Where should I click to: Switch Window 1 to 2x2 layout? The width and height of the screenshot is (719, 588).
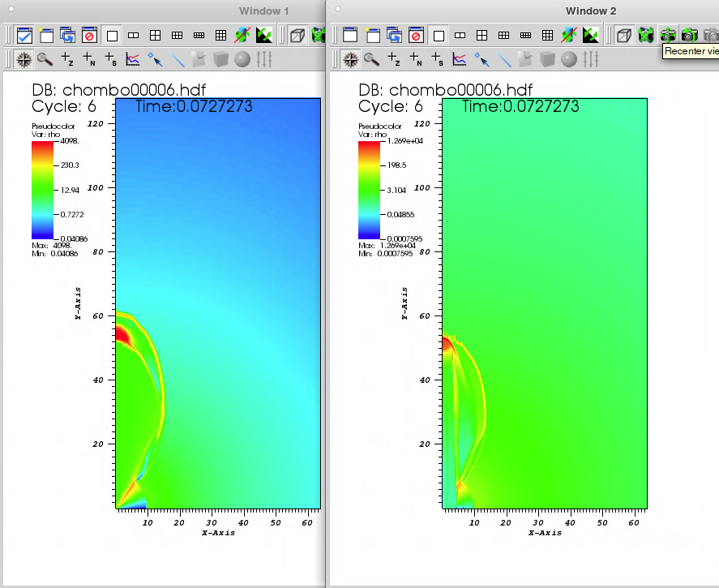[x=155, y=35]
